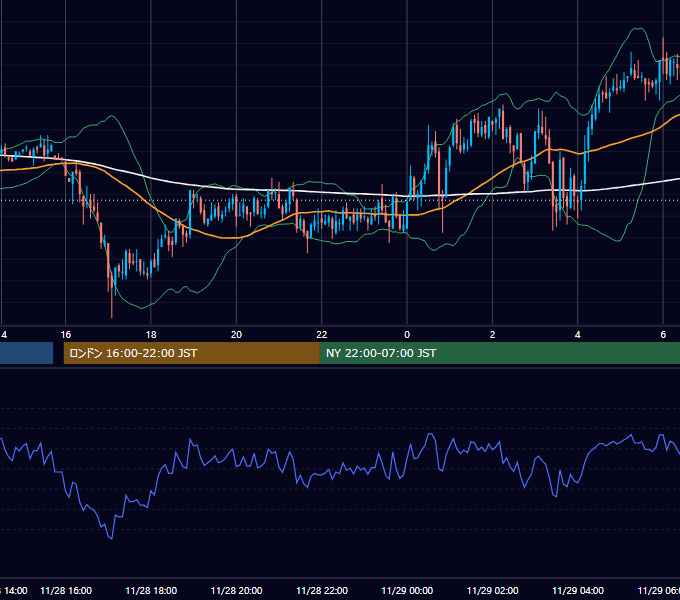Screen dimensions: 680x600
Task: Click the 11/29 00:00 date label
Action: coord(407,591)
